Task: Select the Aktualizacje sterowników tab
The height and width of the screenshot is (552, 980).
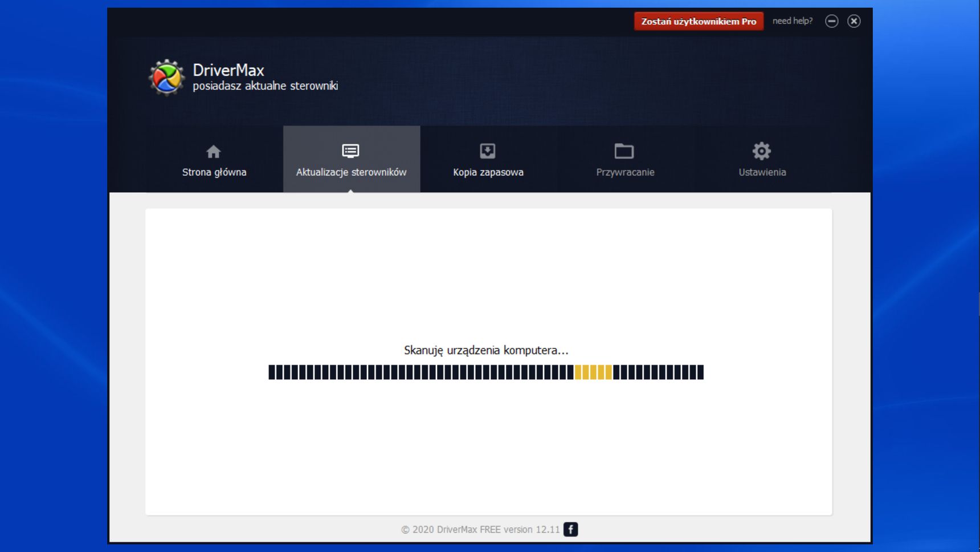Action: coord(352,159)
